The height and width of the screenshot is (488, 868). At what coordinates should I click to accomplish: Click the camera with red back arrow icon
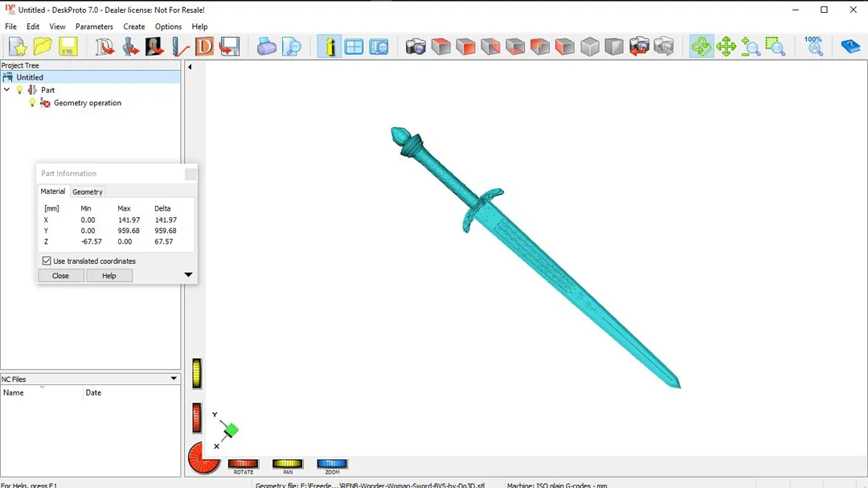(639, 47)
